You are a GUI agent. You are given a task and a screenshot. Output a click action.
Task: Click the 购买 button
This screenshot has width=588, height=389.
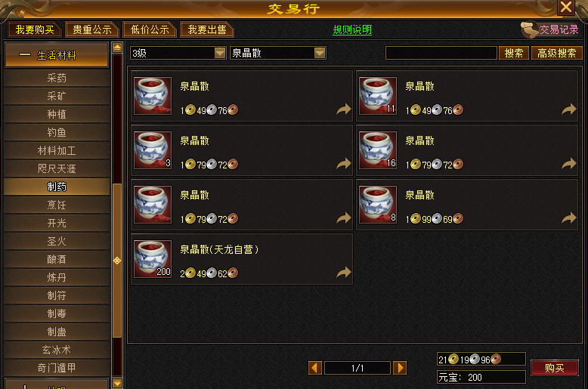tap(555, 368)
